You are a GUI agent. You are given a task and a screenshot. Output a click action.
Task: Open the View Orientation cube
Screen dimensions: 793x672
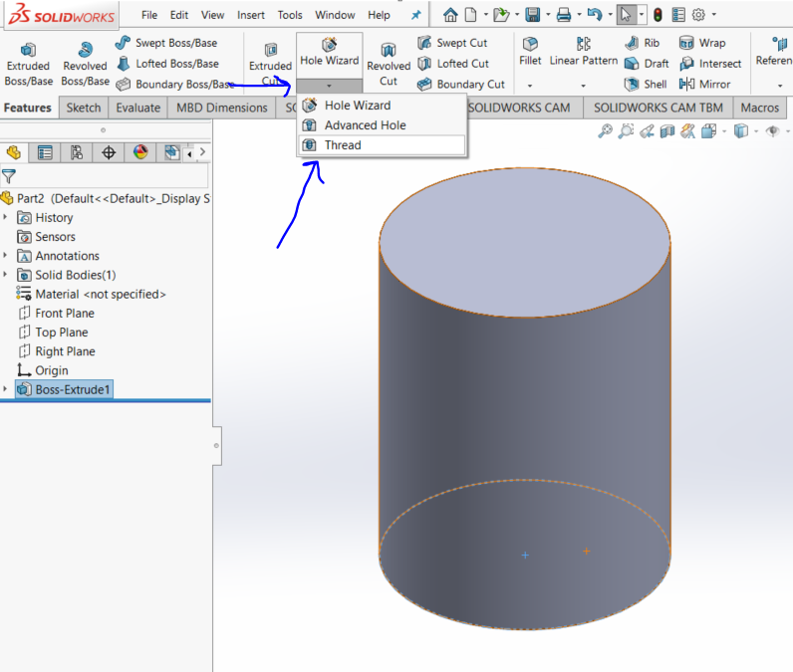point(708,131)
